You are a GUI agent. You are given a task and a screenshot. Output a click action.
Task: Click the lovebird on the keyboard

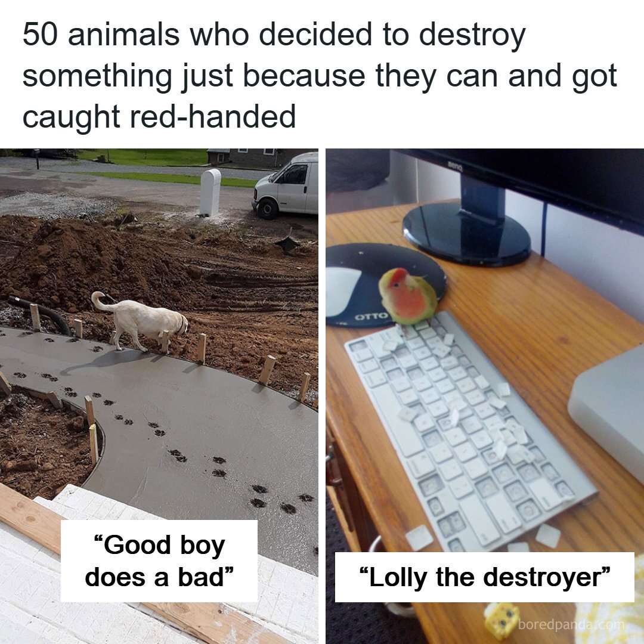click(408, 296)
